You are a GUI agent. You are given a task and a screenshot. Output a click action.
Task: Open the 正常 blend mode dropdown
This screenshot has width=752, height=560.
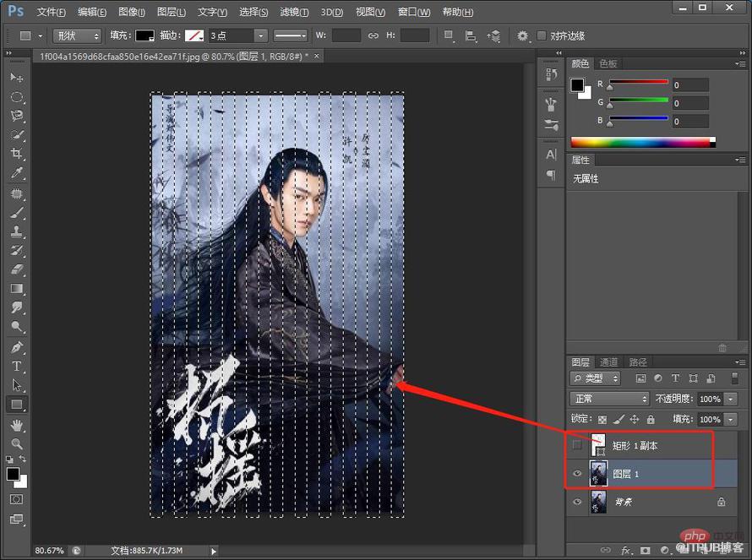[609, 399]
